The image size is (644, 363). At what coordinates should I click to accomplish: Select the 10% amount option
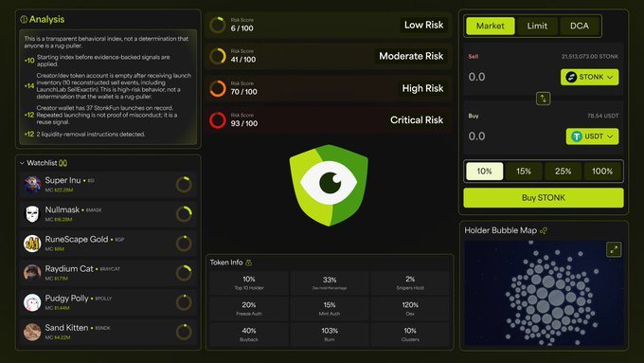pos(484,171)
